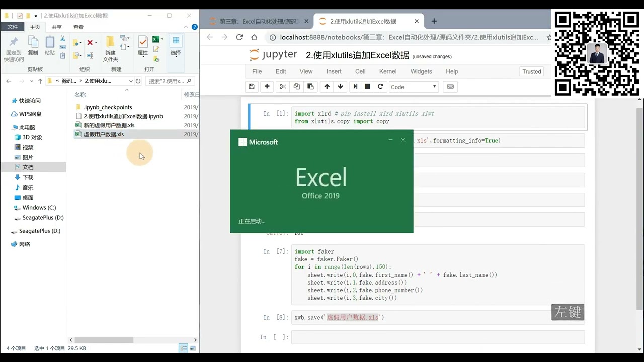
Task: Interrupt the kernel with stop icon
Action: pos(368,86)
